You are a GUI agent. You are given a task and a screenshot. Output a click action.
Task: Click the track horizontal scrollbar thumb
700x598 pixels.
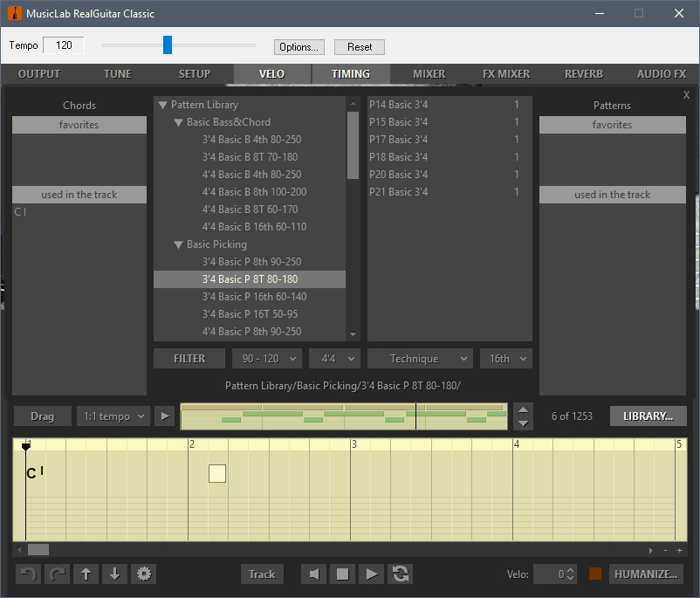point(38,550)
